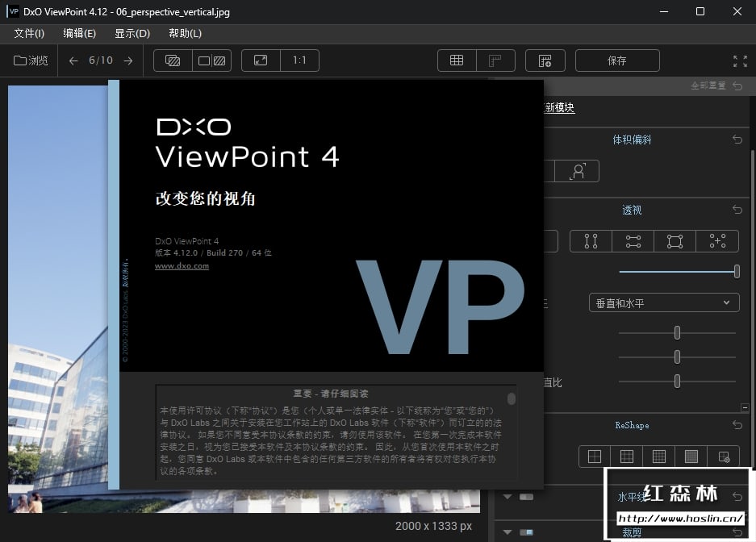
Task: Click the grid with plus toolbar icon
Action: 545,60
